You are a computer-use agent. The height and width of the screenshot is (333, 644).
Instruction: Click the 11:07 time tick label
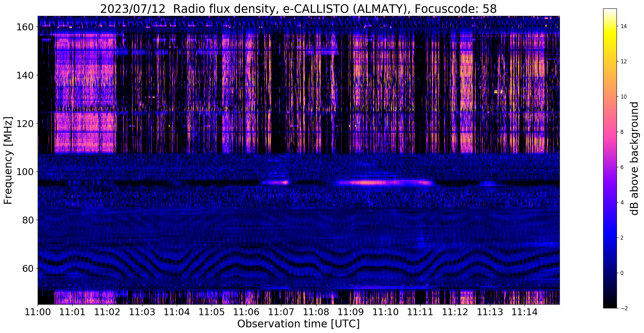(x=281, y=312)
